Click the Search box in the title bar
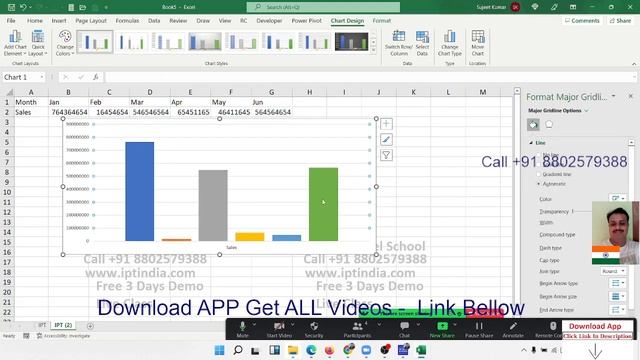 323,7
